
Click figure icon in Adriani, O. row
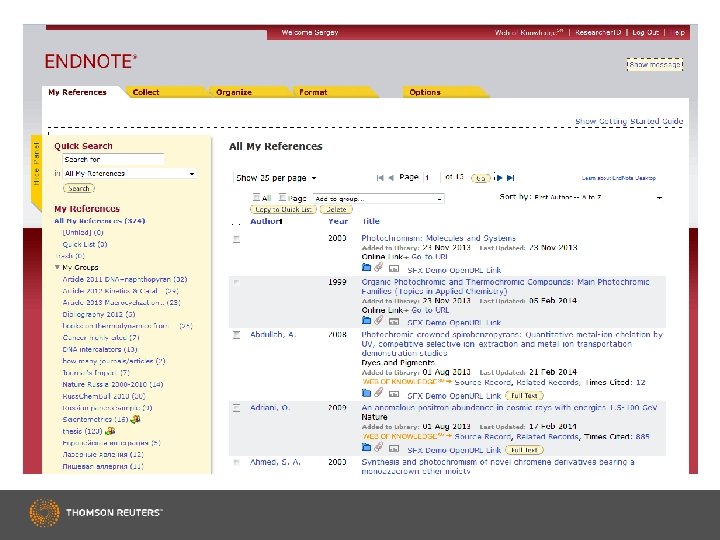(394, 448)
